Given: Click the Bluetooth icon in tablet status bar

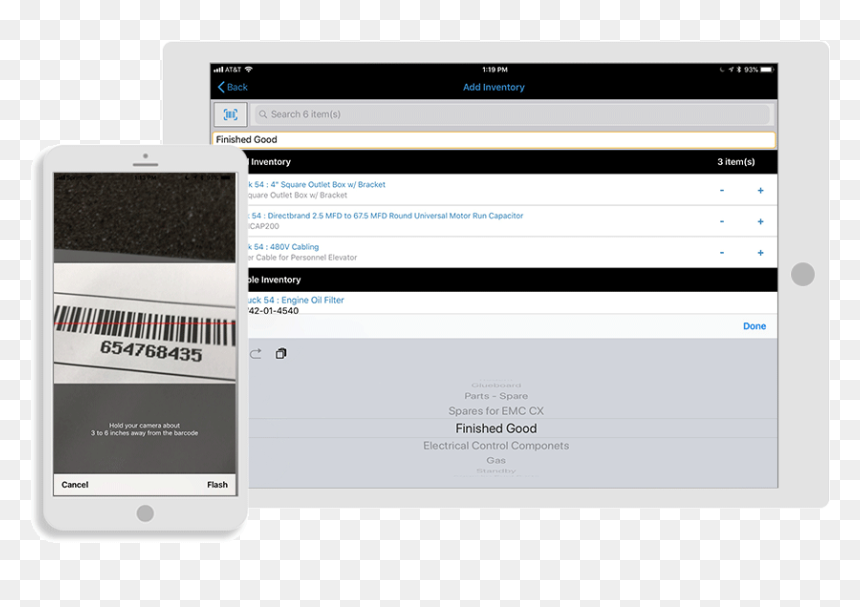Looking at the screenshot, I should point(739,70).
